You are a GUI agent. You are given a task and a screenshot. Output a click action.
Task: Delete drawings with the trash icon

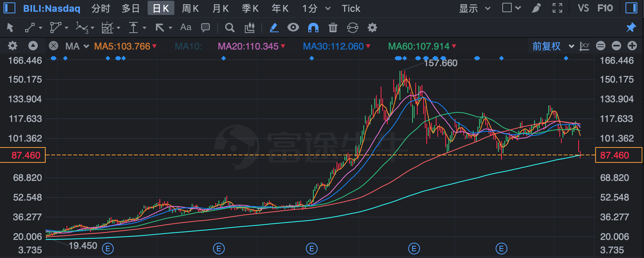[x=333, y=28]
